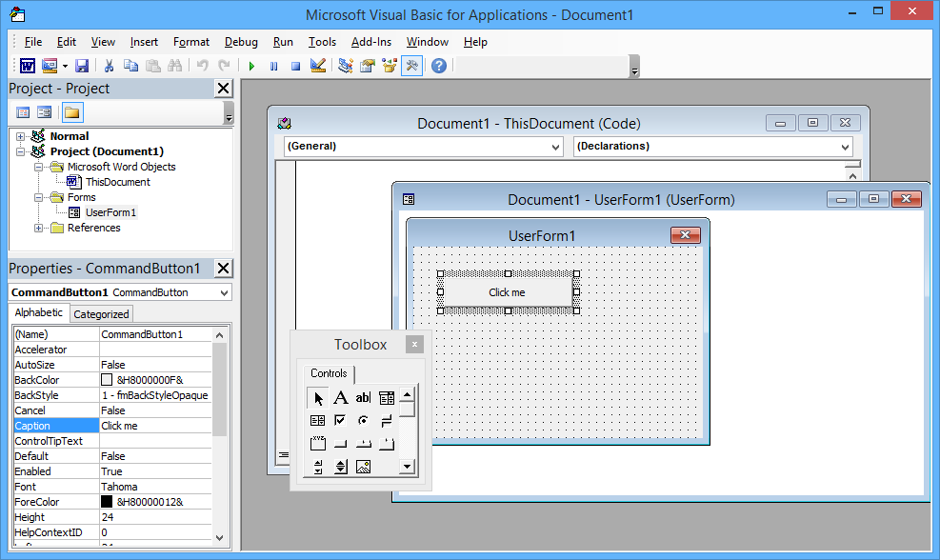Select the TextBox control in Toolbox

tap(363, 397)
